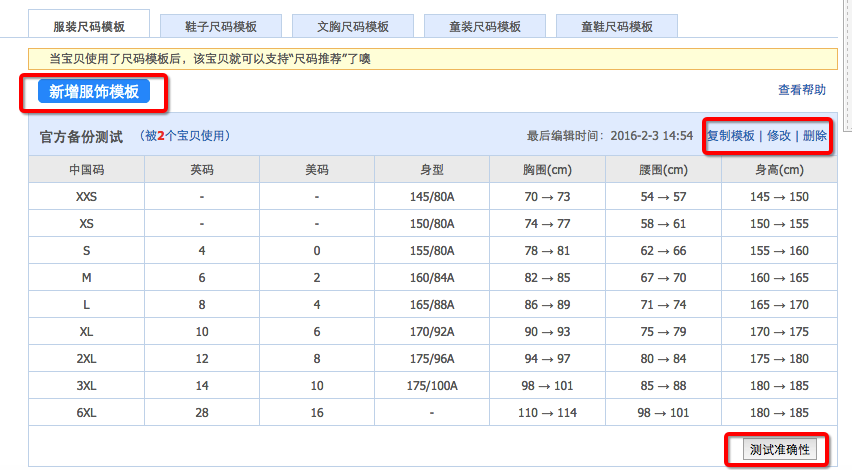Image resolution: width=852 pixels, height=470 pixels.
Task: Click US size 16 cell
Action: tap(317, 412)
